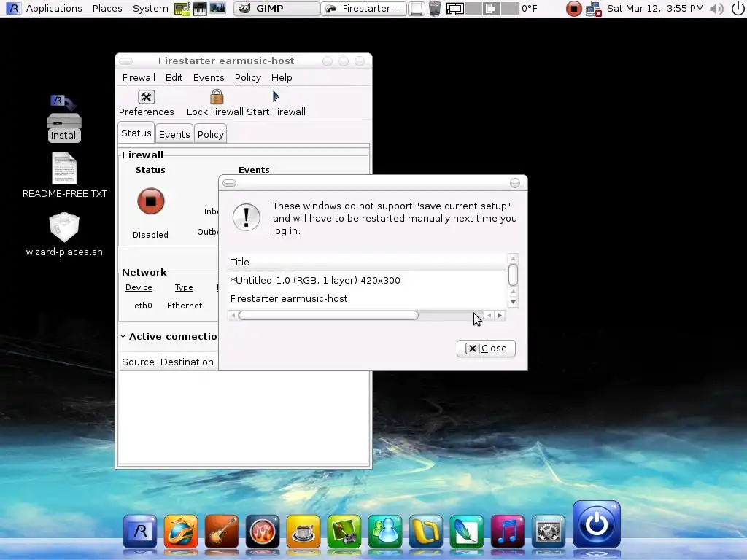Select the Firestarter earmusic-host list row

(x=367, y=298)
